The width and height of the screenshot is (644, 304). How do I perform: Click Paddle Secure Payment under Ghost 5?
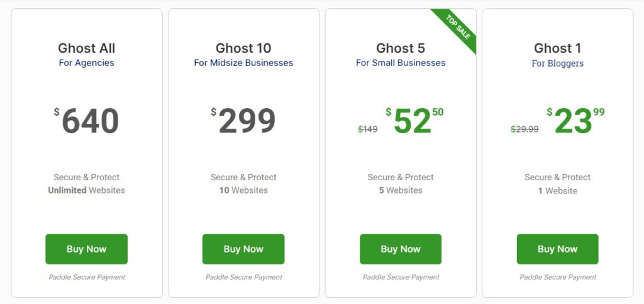coord(401,278)
